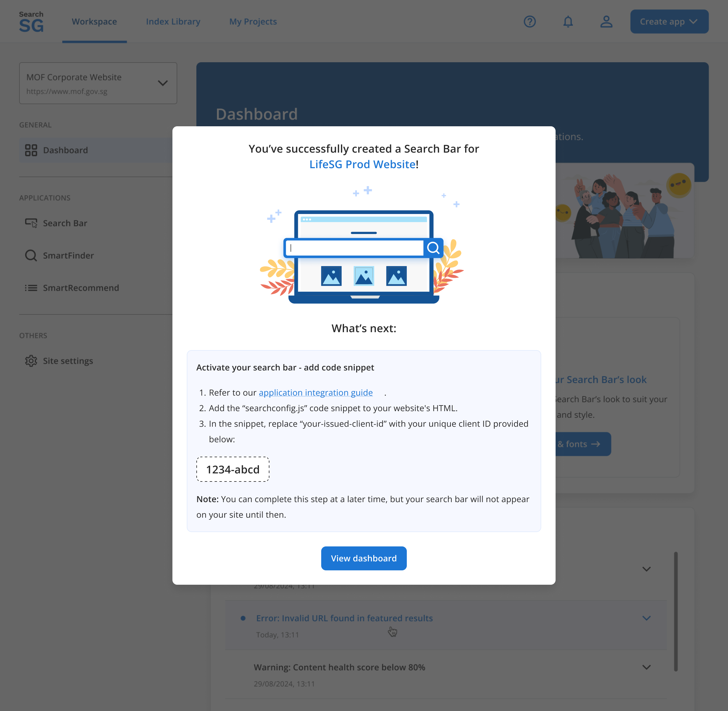The image size is (728, 711).
Task: Open the application integration guide link
Action: [x=315, y=393]
